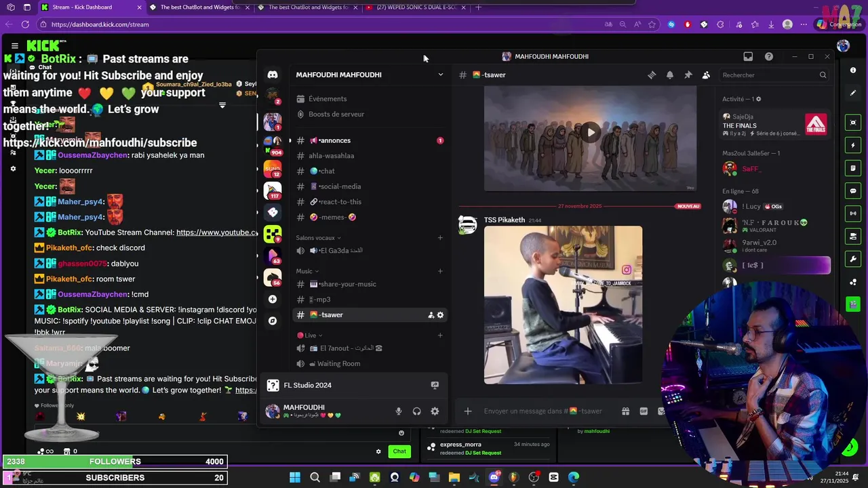Viewport: 868px width, 488px height.
Task: Open -tsawer channel settings gear
Action: 440,315
